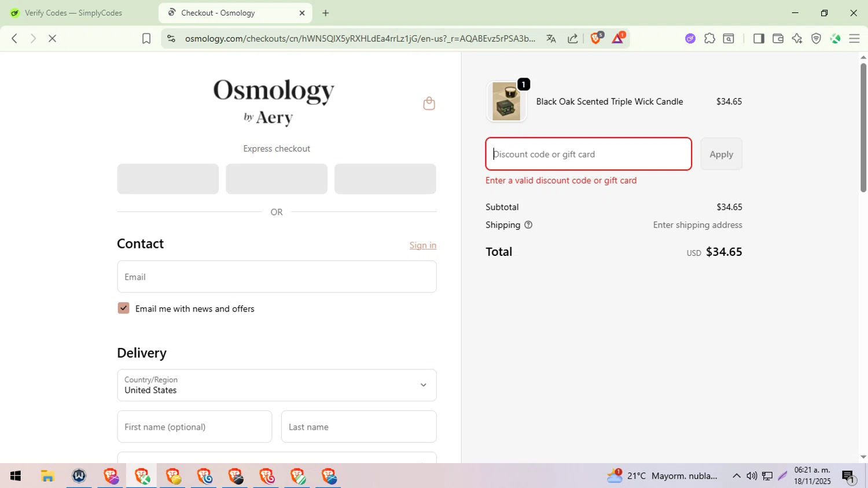Click the address bar URL
This screenshot has width=868, height=488.
click(361, 38)
